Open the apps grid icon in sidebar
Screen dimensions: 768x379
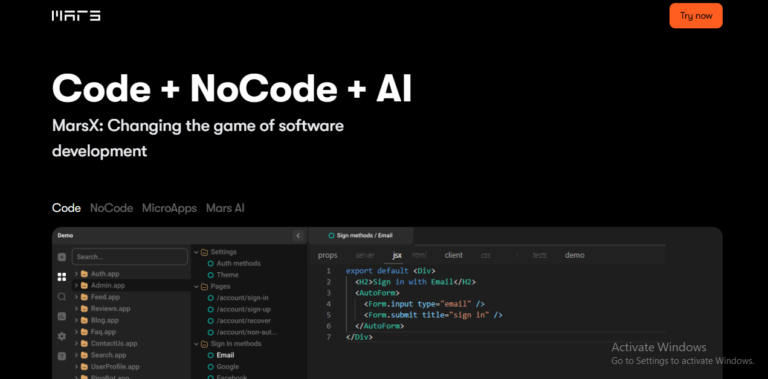pos(62,277)
